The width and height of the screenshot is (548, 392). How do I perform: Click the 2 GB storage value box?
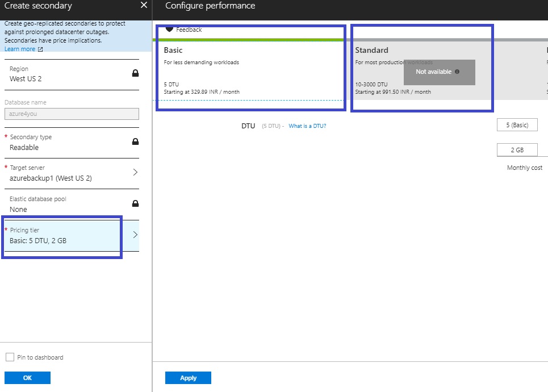click(x=517, y=150)
